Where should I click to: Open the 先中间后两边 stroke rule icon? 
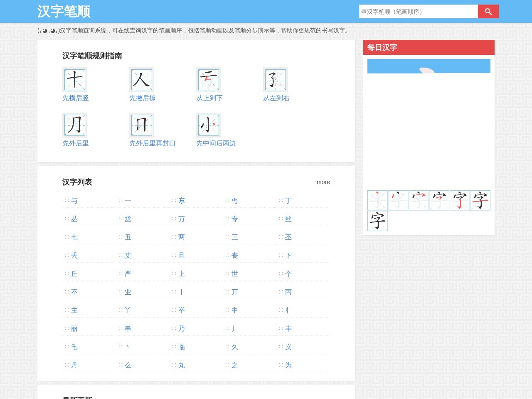click(209, 125)
